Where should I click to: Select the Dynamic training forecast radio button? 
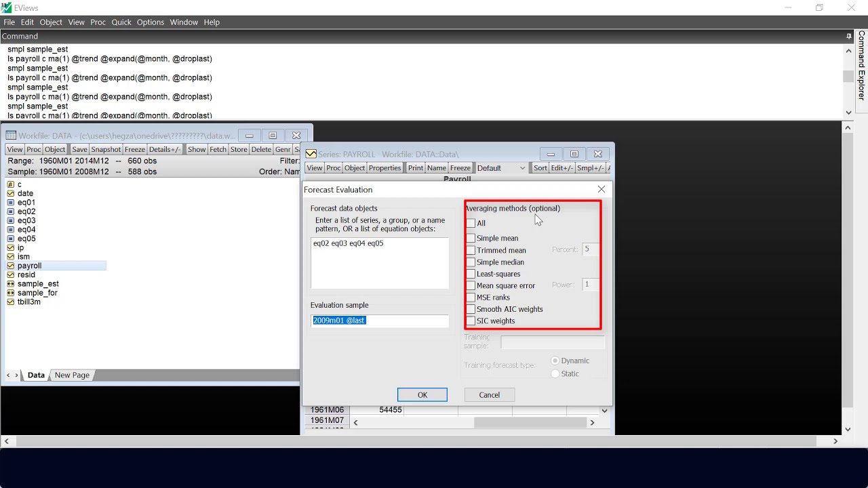(x=555, y=361)
